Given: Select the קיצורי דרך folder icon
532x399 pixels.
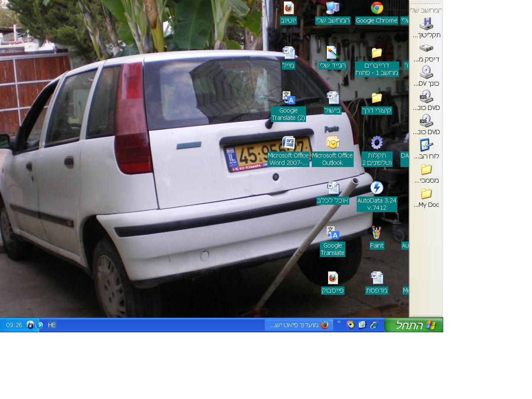Looking at the screenshot, I should point(377,98).
